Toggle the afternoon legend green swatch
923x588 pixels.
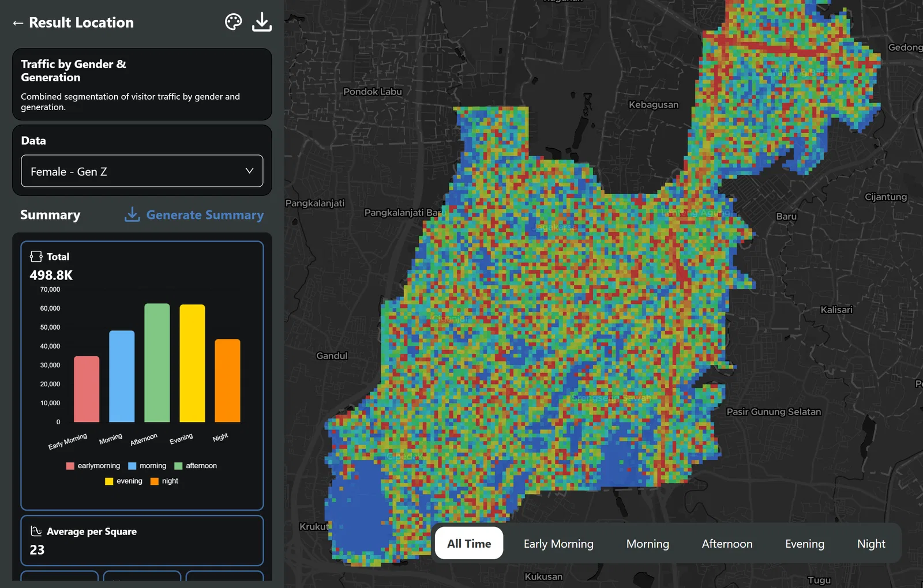[x=178, y=466]
